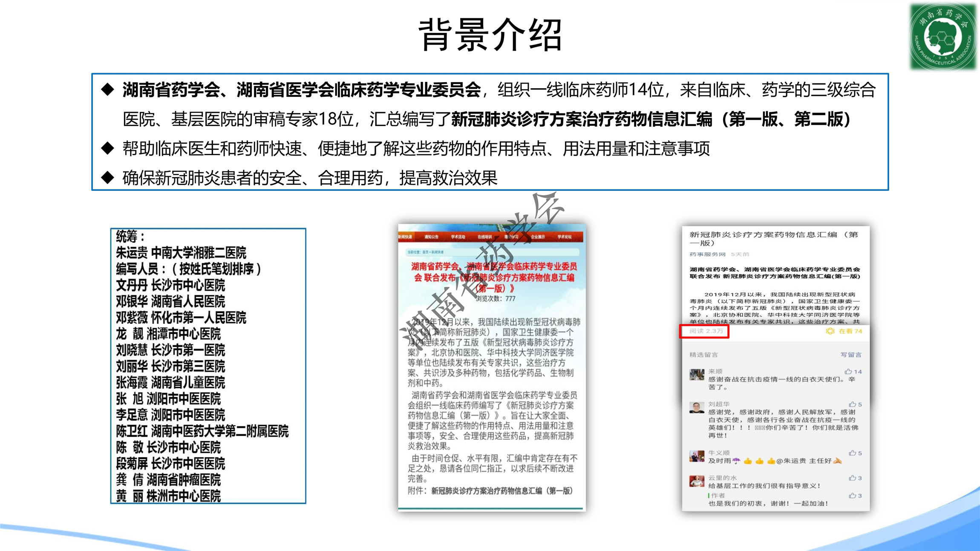This screenshot has height=551, width=980.
Task: Open the 在线培训 nav tab
Action: [x=484, y=237]
